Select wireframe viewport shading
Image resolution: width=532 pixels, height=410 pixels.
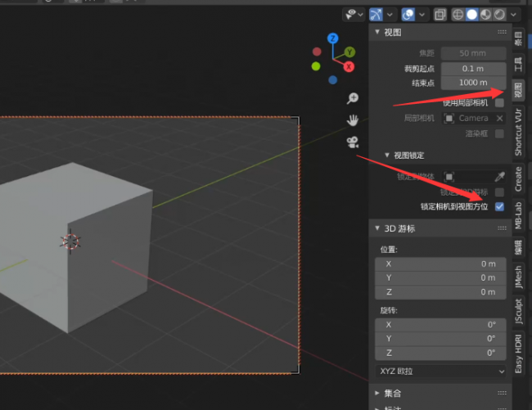458,15
